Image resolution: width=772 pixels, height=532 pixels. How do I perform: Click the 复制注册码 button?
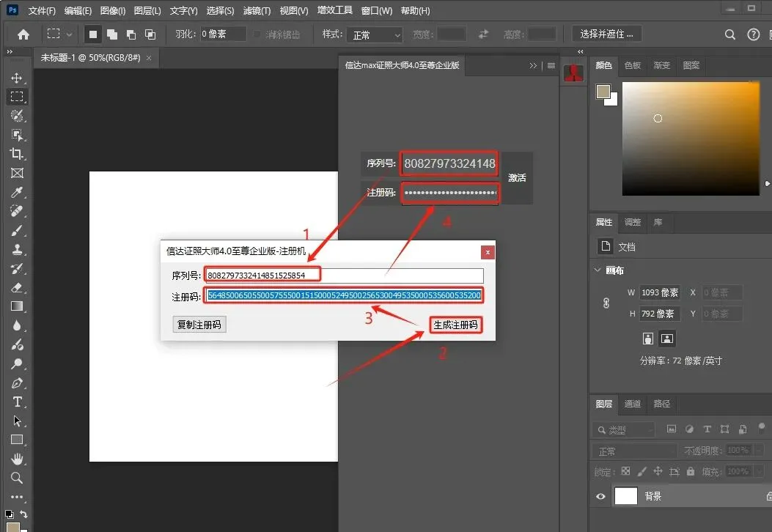pos(199,325)
